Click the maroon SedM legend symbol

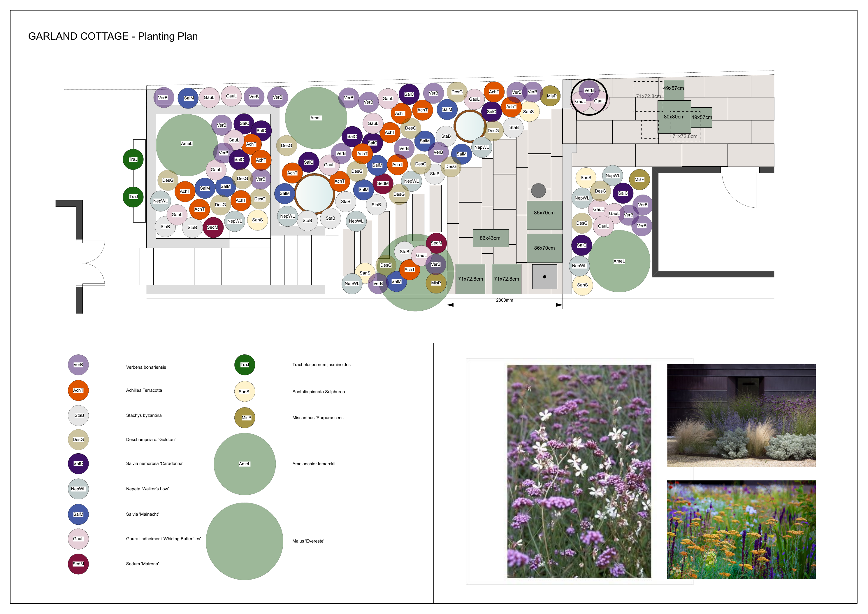(78, 563)
